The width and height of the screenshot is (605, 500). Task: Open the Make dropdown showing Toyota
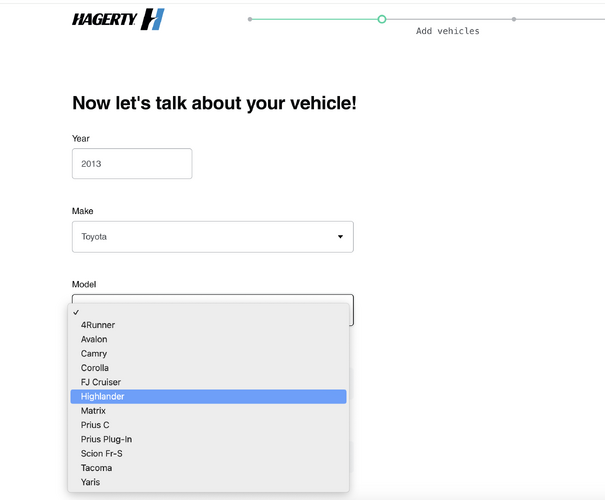(213, 237)
